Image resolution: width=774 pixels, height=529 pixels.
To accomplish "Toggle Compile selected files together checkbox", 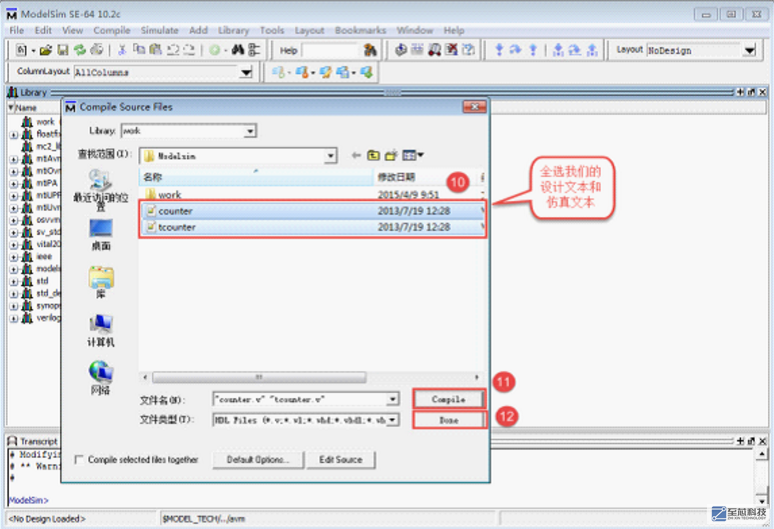I will 78,459.
